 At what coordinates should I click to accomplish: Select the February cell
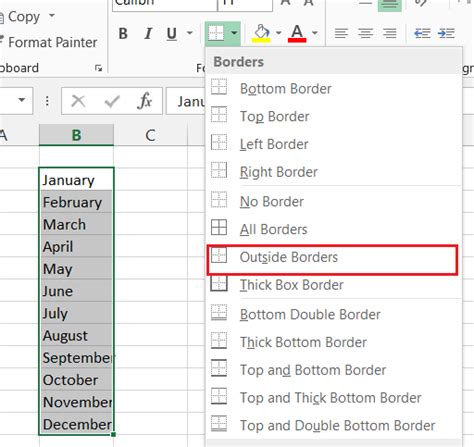coord(76,202)
